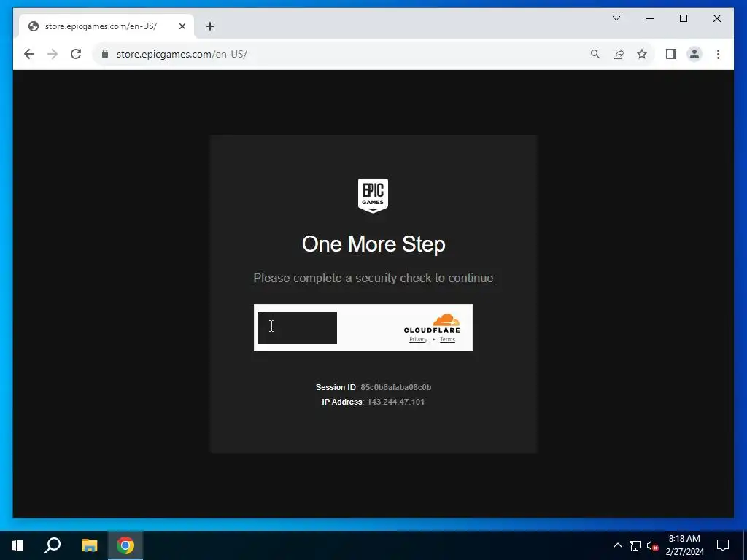
Task: Maximize the Chrome window
Action: [683, 18]
